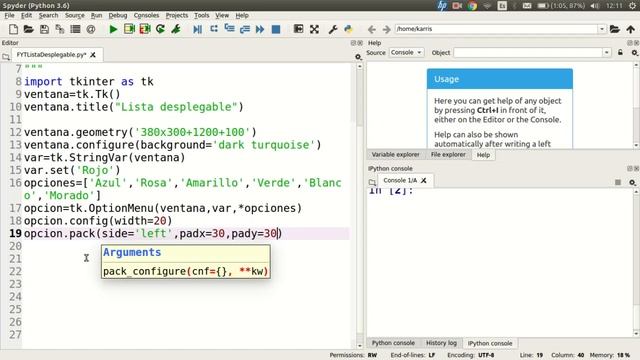640x360 pixels.
Task: Open the Consoles menu
Action: coord(147,16)
